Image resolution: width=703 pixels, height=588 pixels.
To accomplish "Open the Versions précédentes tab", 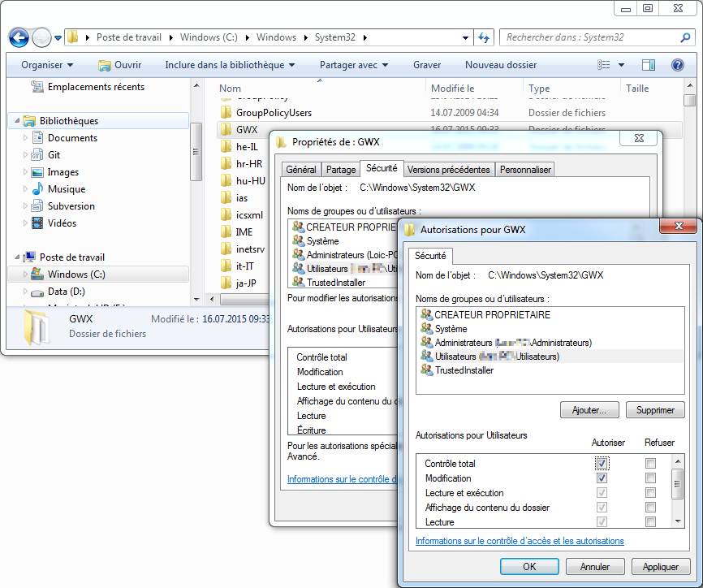I will (x=449, y=170).
